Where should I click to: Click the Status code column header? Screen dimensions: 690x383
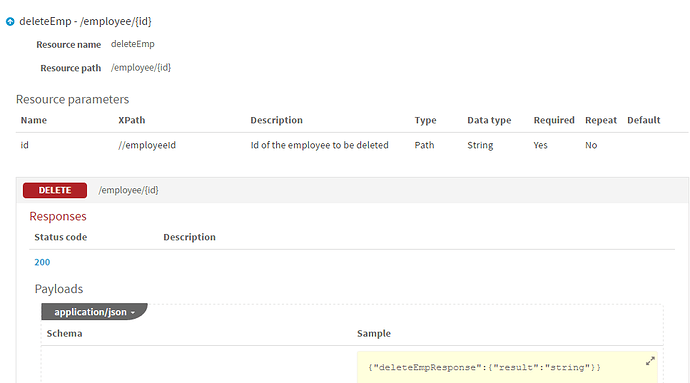click(x=61, y=237)
